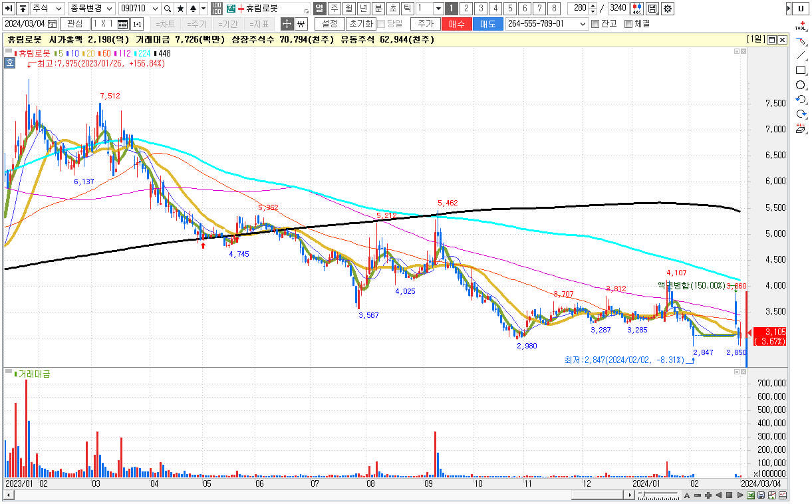Open the account number 264-555-789-01 dropdown

583,24
